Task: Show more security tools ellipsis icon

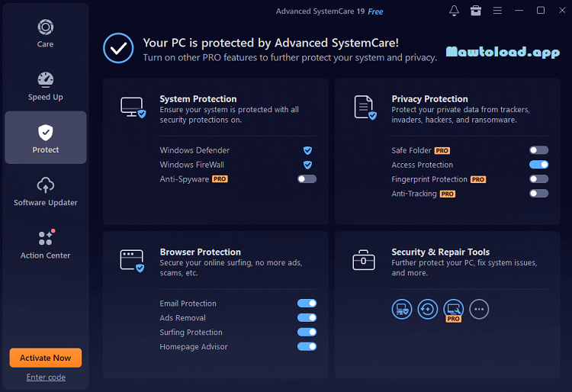Action: click(479, 309)
